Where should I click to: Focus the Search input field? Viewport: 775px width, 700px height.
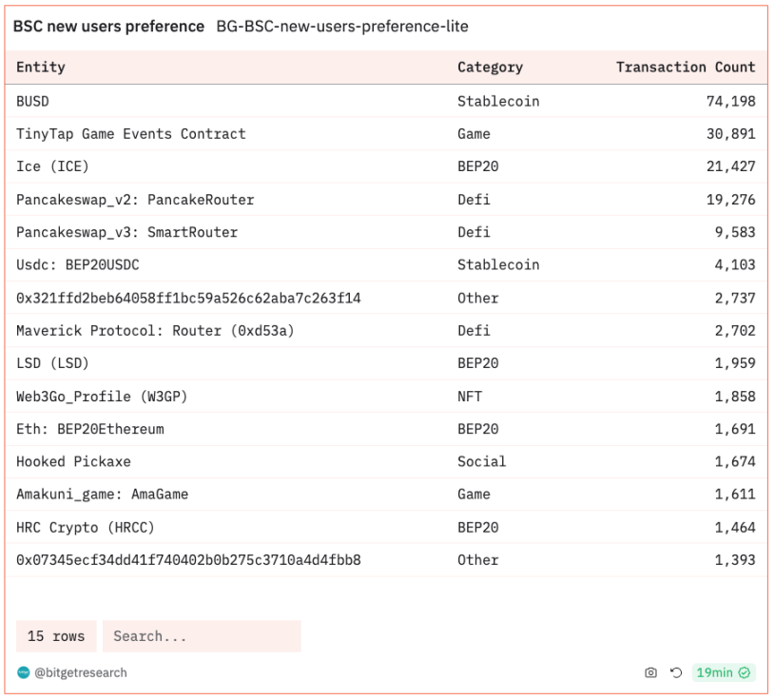click(x=201, y=636)
